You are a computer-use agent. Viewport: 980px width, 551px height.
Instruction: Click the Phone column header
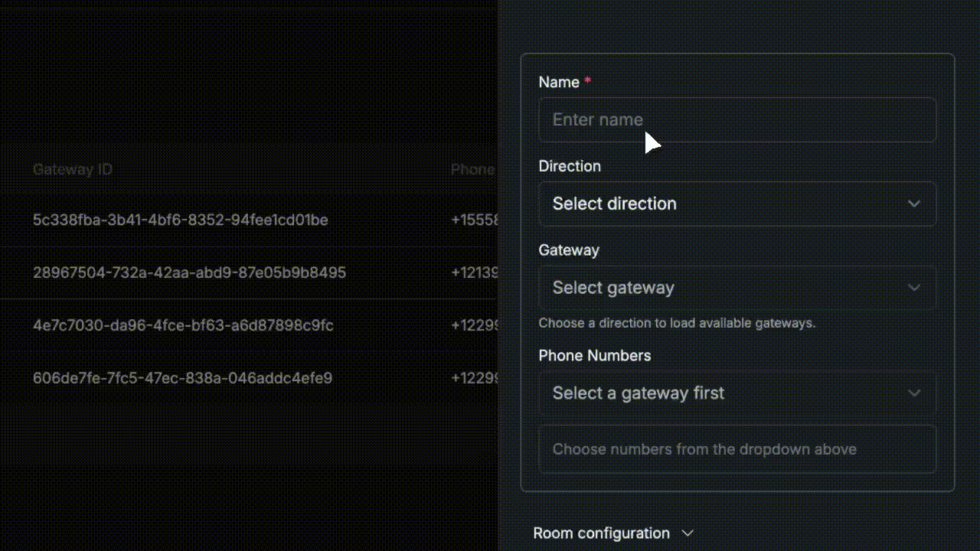(x=472, y=169)
